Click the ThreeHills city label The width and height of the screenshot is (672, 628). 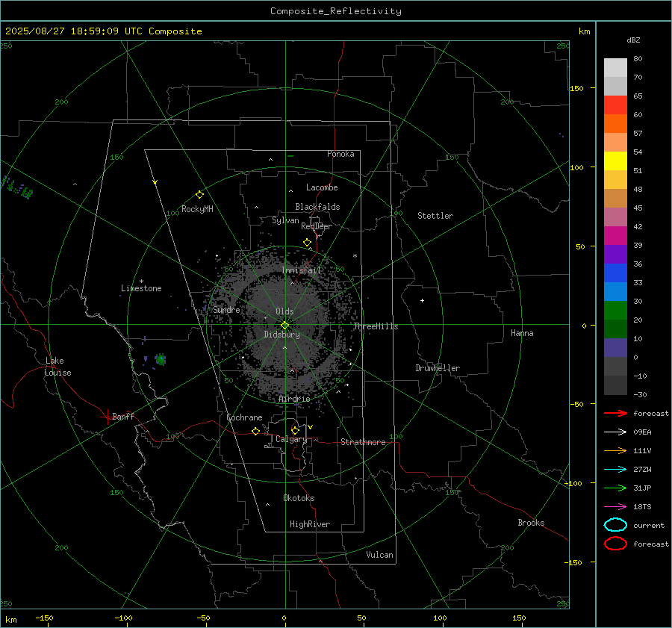[376, 326]
